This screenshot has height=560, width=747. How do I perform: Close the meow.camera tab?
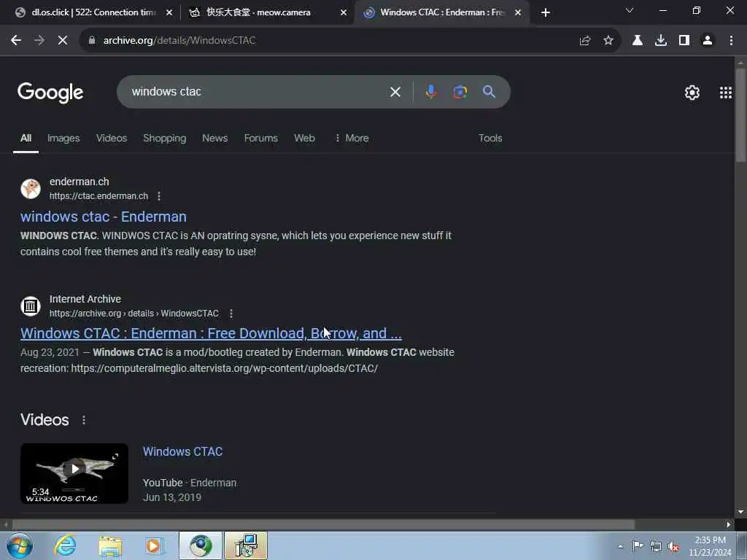(x=344, y=13)
